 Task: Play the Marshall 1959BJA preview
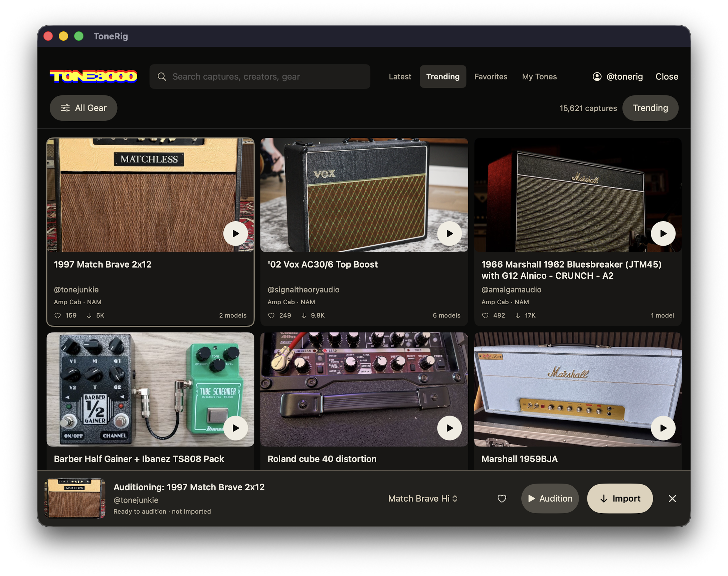[x=663, y=428]
